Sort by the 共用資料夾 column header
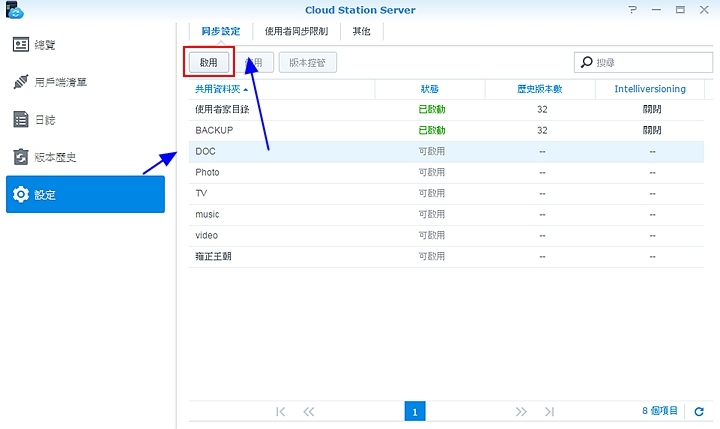 [281, 89]
